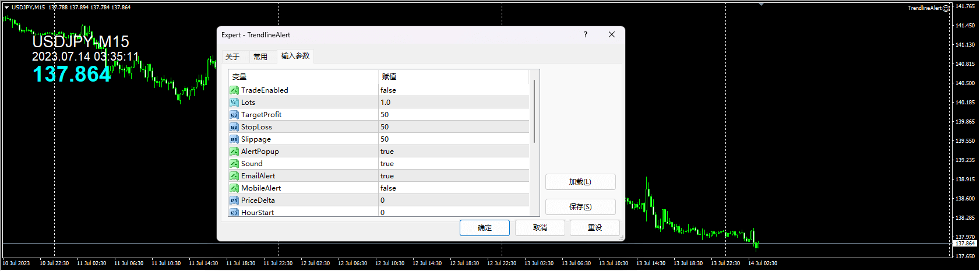Click the chart shift triangle marker at top
Image resolution: width=980 pixels, height=271 pixels.
pos(761,4)
